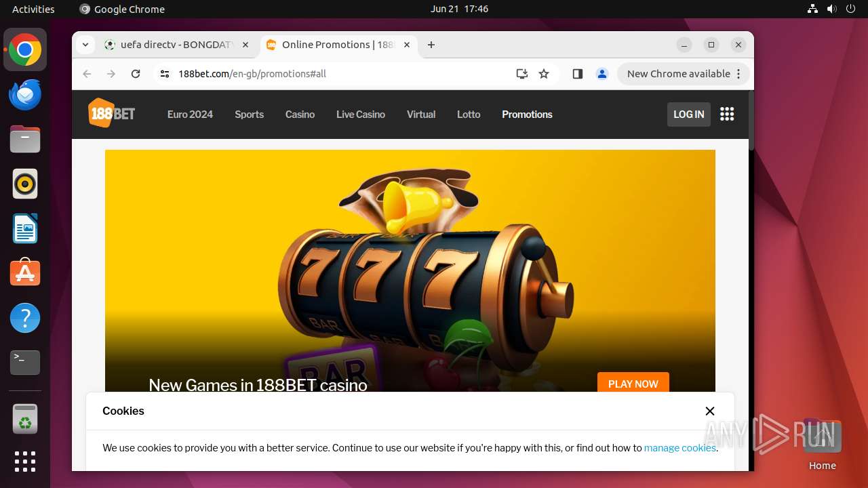
Task: Close the Cookies banner
Action: 710,411
